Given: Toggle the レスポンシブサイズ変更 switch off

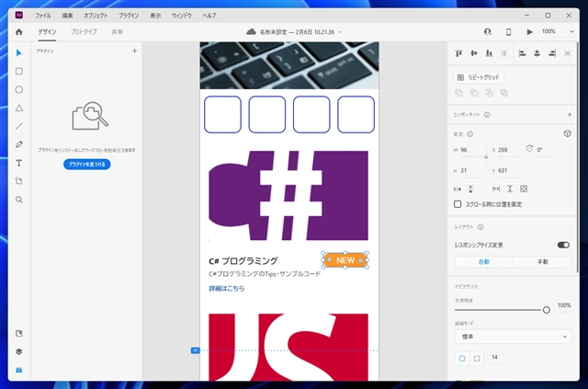Looking at the screenshot, I should pyautogui.click(x=563, y=245).
